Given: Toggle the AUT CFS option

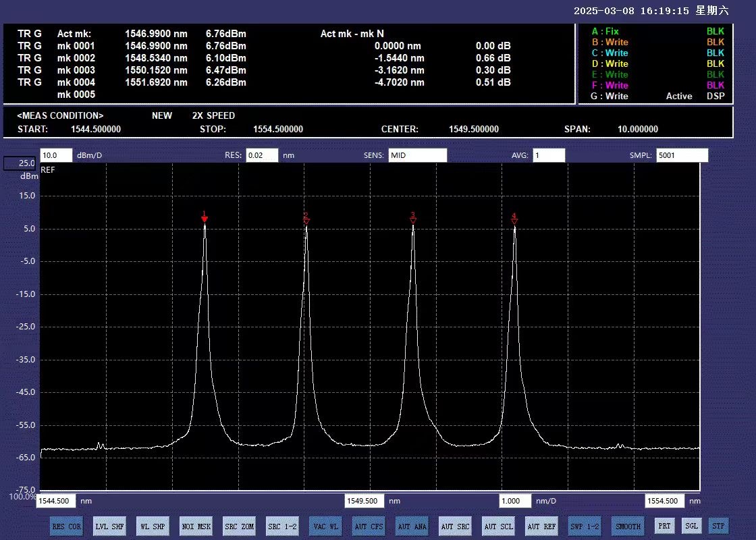Looking at the screenshot, I should tap(369, 526).
